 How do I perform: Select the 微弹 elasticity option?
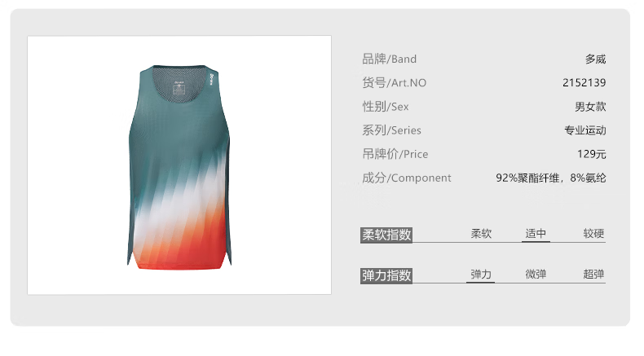click(536, 275)
